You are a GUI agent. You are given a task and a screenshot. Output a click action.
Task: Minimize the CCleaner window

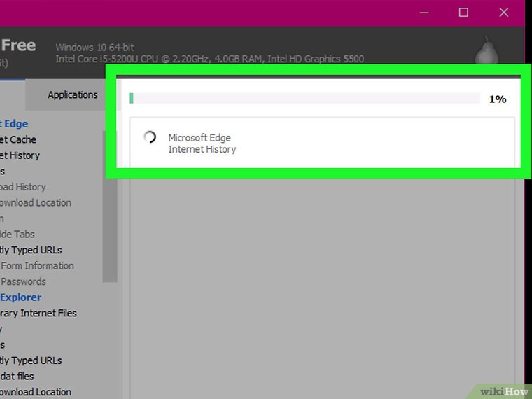tap(424, 13)
